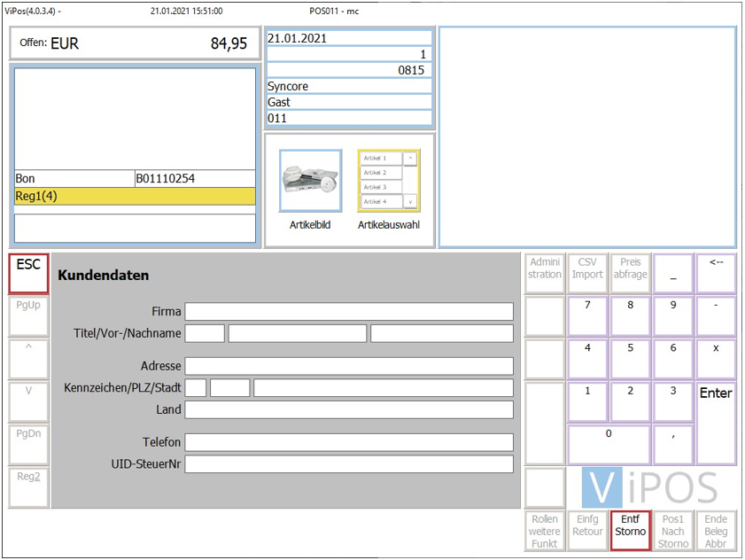Click into the Adresse field

coord(349,367)
